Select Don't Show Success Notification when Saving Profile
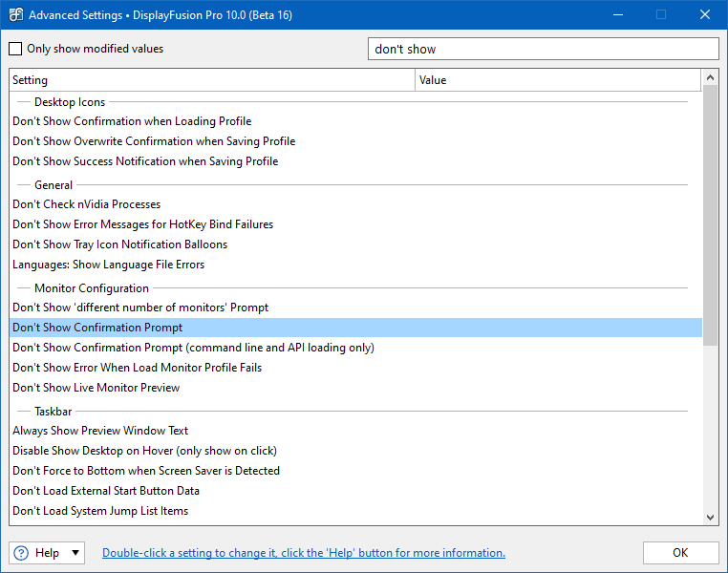The width and height of the screenshot is (728, 573). point(355,161)
